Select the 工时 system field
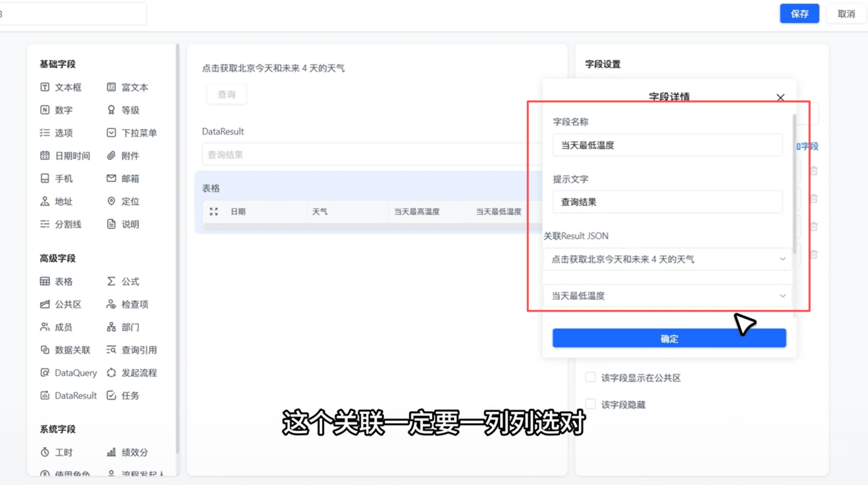Image resolution: width=868 pixels, height=485 pixels. (56, 452)
